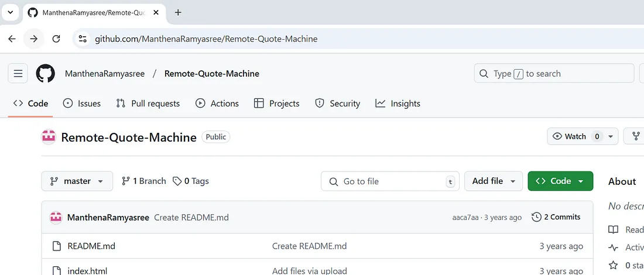Open the green Code clone dropdown
Viewport: 644px width, 275px height.
pos(560,181)
